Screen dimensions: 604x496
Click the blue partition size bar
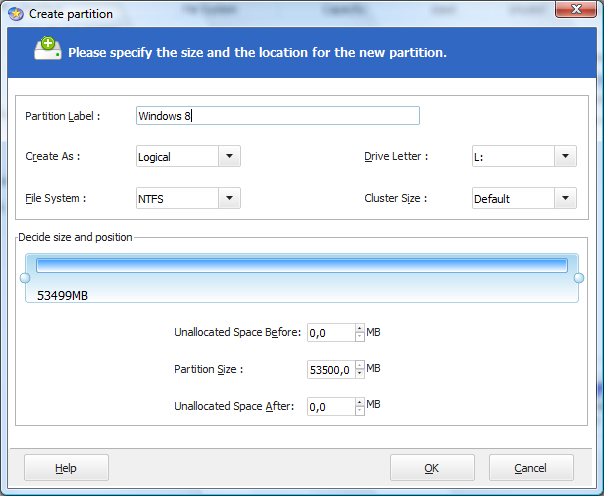[x=302, y=265]
